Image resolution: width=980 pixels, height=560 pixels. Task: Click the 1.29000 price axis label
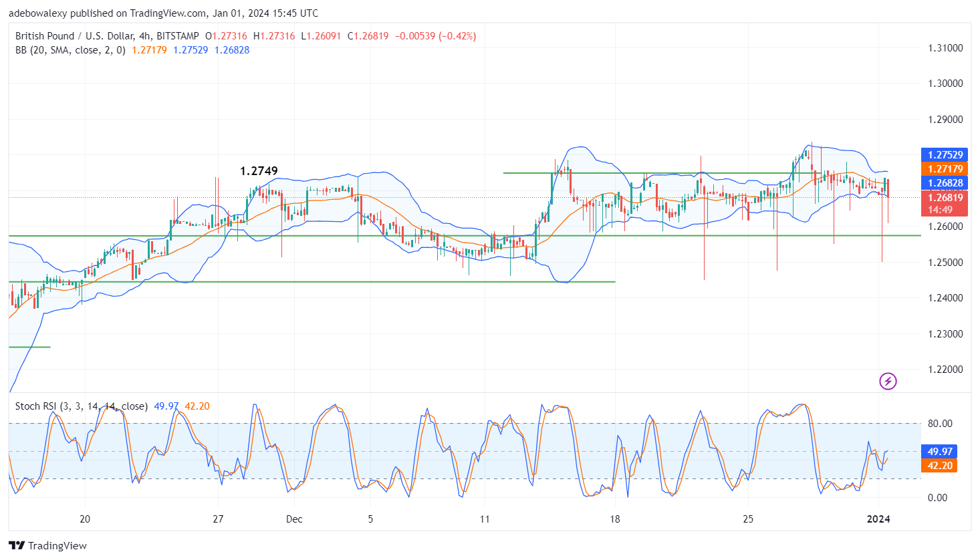[x=945, y=120]
